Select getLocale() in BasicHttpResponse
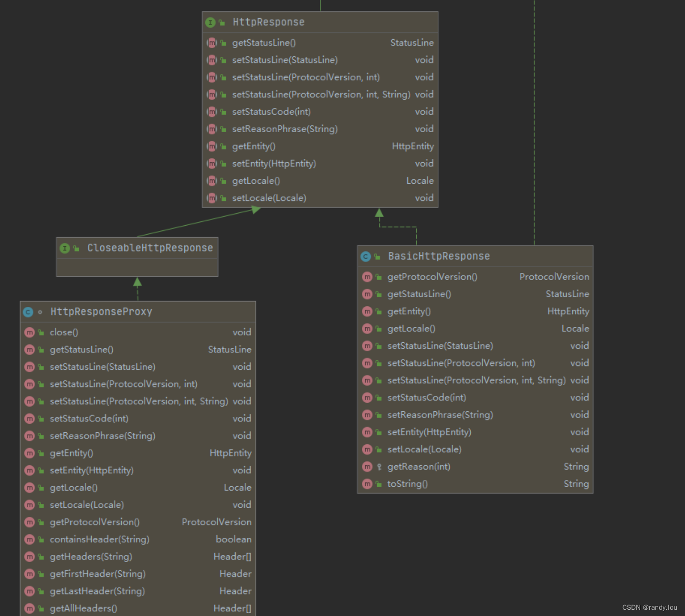 [x=411, y=329]
